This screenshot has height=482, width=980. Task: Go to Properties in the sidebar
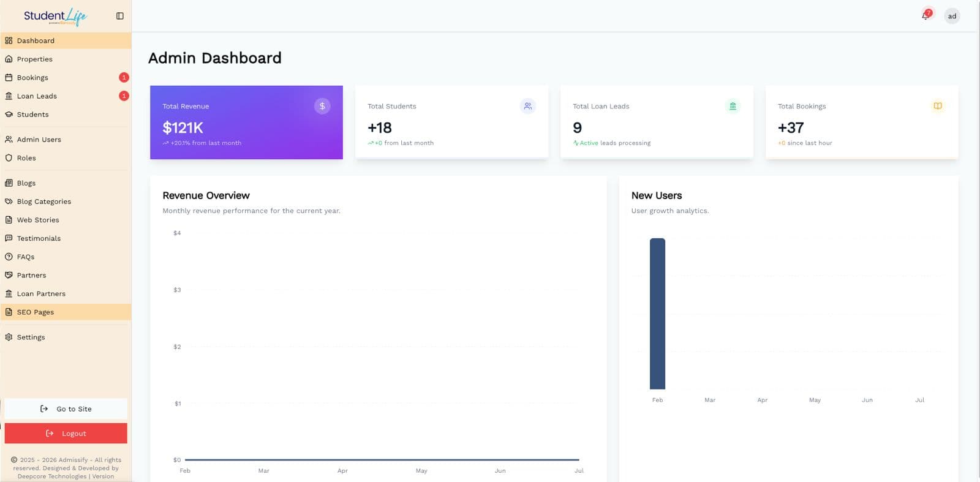[66, 59]
